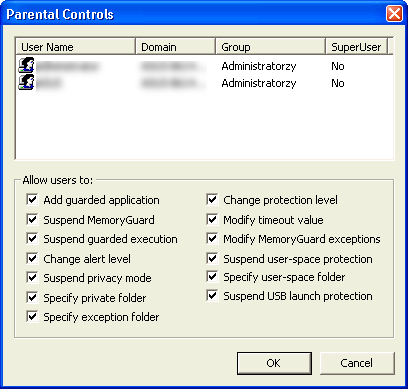Click the SuperUser column header
Screen dimensions: 408x389
[x=357, y=47]
